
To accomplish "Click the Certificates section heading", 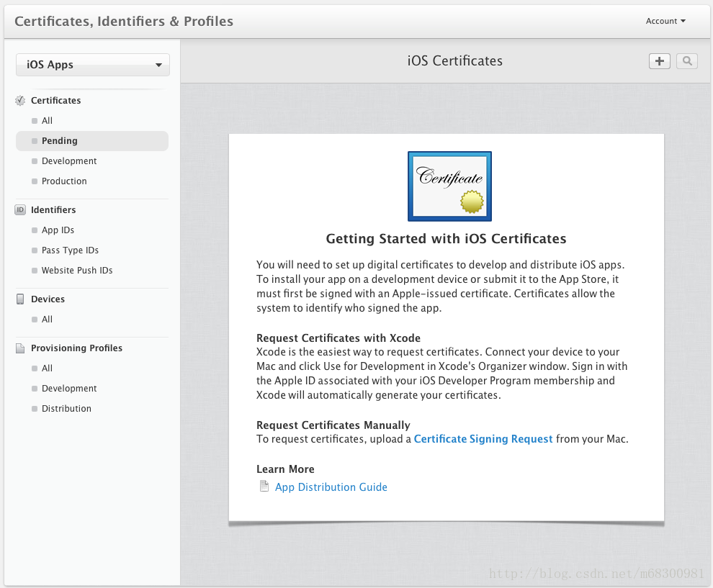I will point(56,101).
